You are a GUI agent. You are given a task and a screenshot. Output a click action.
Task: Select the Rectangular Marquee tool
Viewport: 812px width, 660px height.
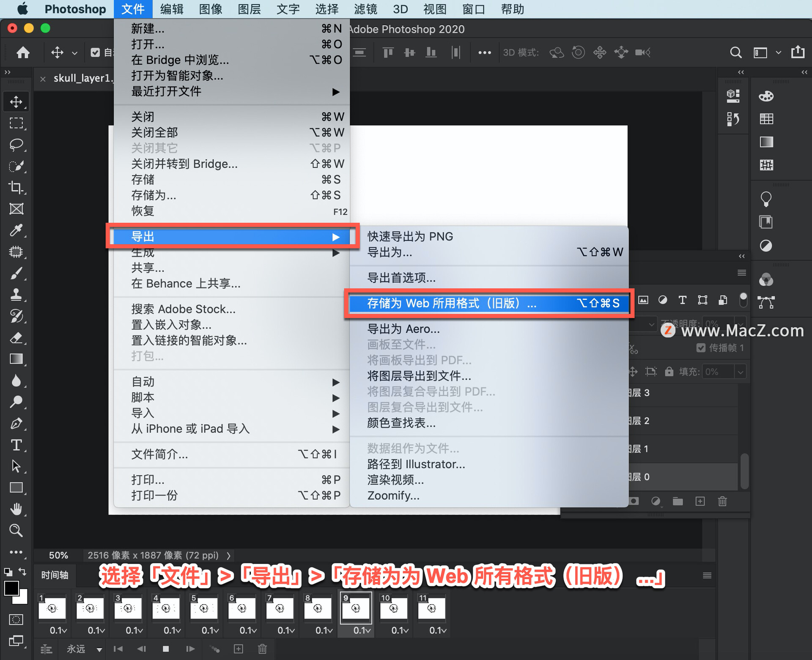pos(16,123)
